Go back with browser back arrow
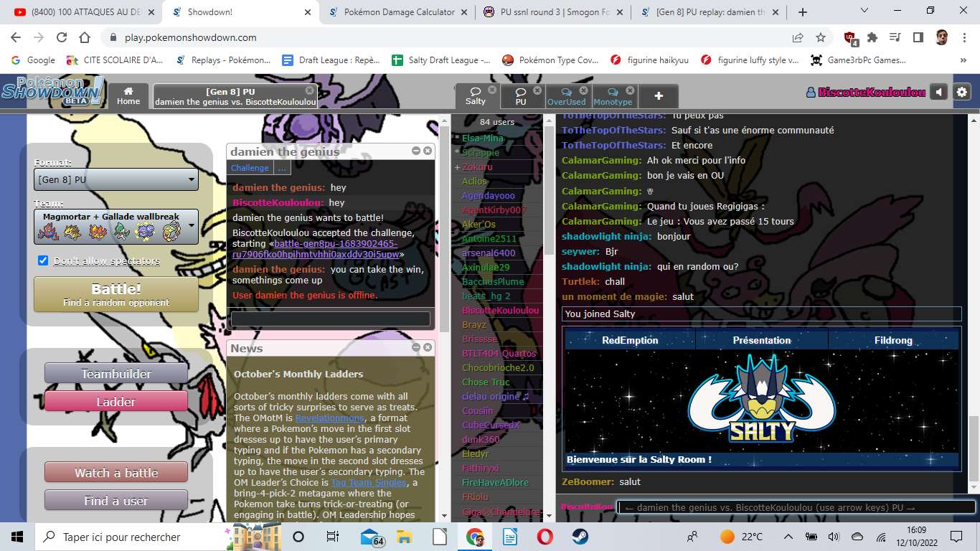 tap(17, 37)
